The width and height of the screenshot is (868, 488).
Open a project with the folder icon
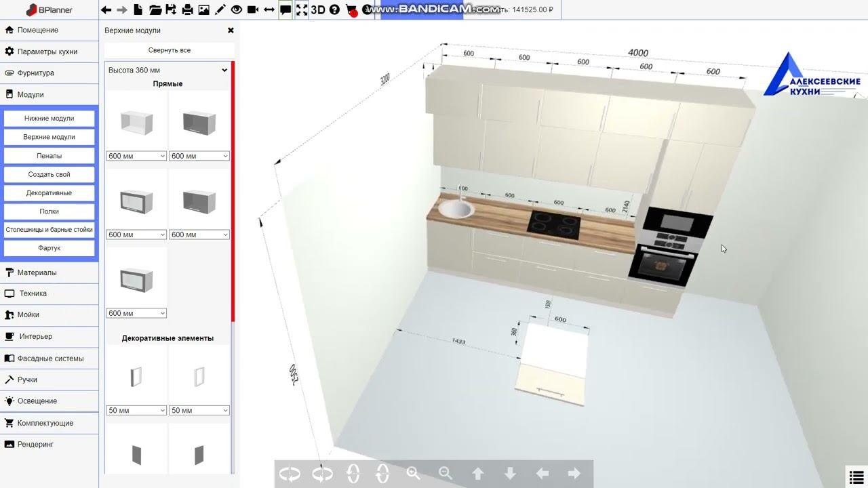[x=155, y=9]
